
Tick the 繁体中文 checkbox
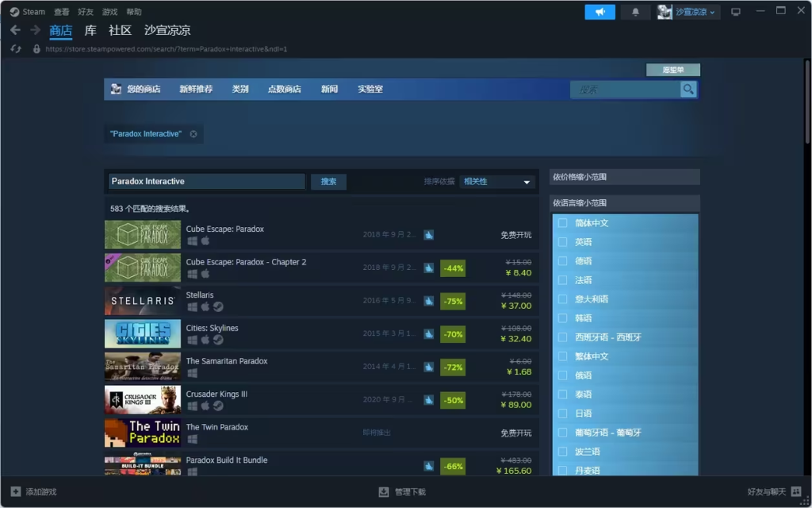pos(562,356)
